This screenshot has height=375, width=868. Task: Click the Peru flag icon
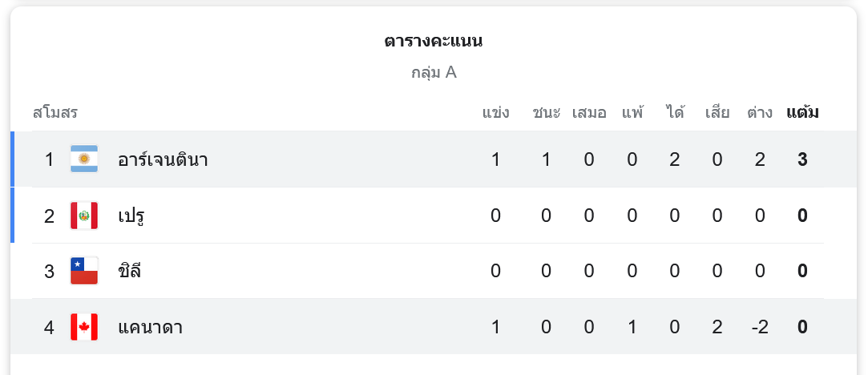[x=84, y=216]
